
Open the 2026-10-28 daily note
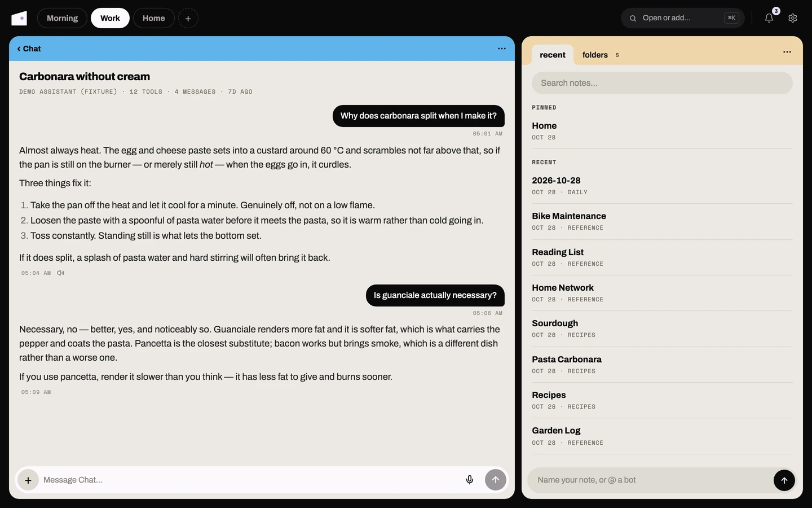click(x=662, y=186)
